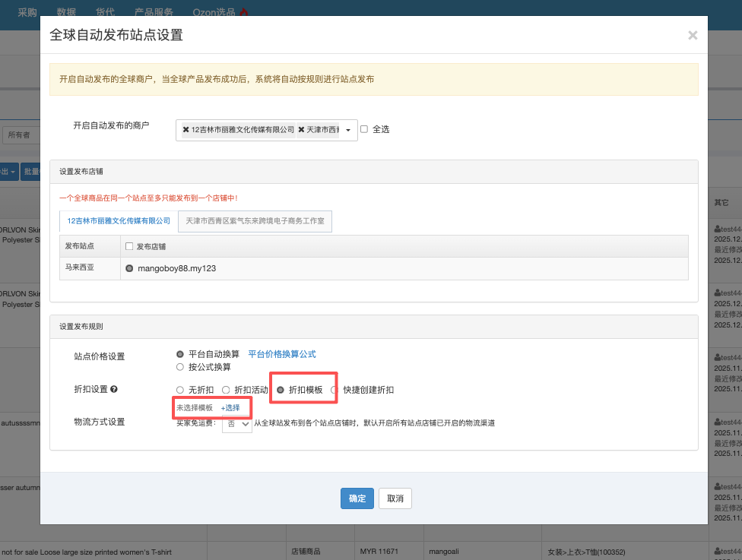
Task: Click the Ozon选品 flame icon
Action: [x=244, y=12]
